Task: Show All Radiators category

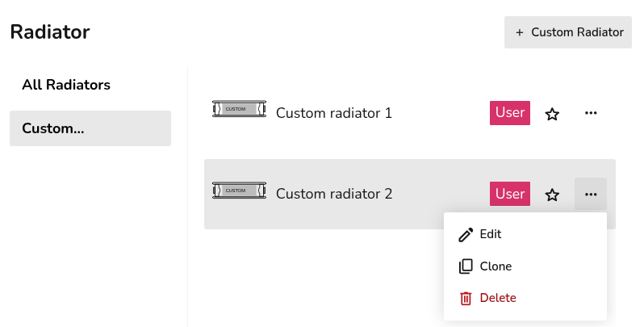Action: coord(66,85)
